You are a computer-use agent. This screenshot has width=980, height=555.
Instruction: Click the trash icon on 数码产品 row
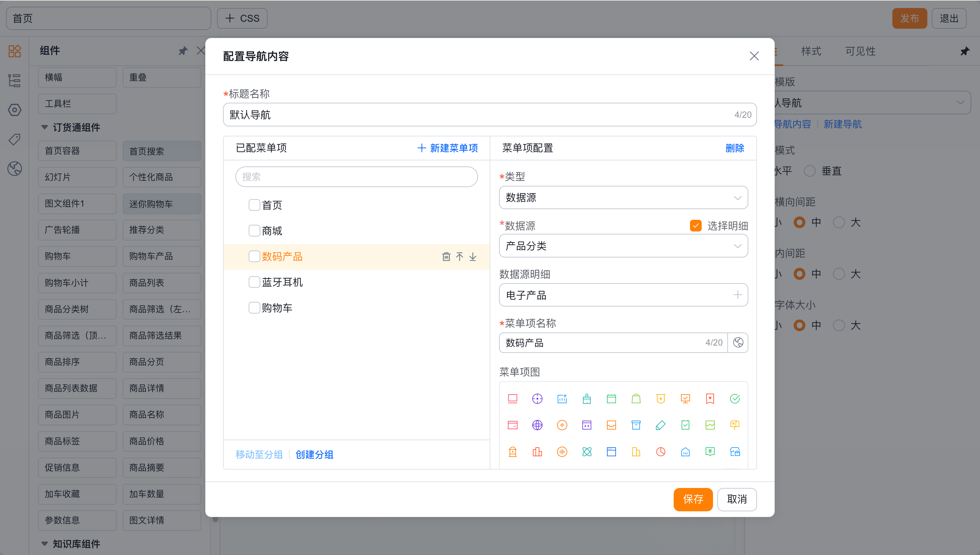(x=446, y=256)
